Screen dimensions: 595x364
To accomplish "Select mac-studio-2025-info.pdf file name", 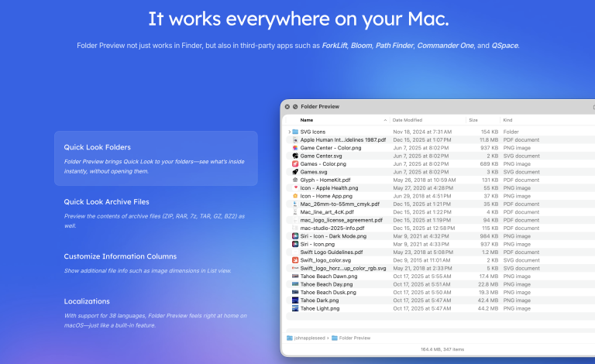I will (x=332, y=228).
